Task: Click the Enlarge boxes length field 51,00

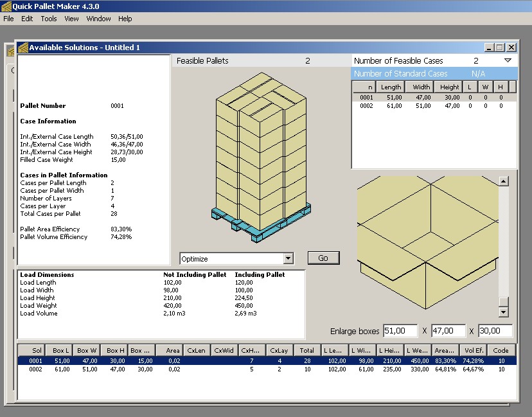Action: [400, 331]
